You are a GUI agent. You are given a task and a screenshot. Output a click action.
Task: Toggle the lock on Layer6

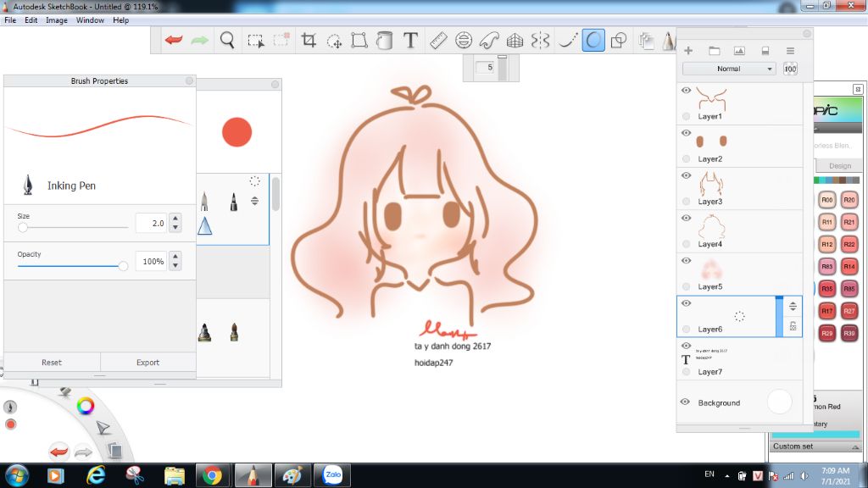(793, 326)
